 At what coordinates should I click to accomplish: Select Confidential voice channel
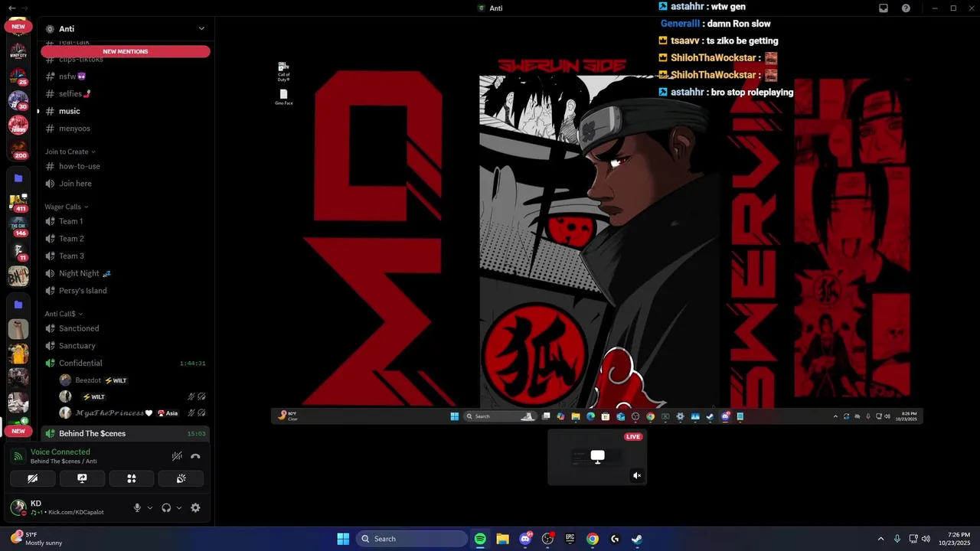click(x=126, y=363)
